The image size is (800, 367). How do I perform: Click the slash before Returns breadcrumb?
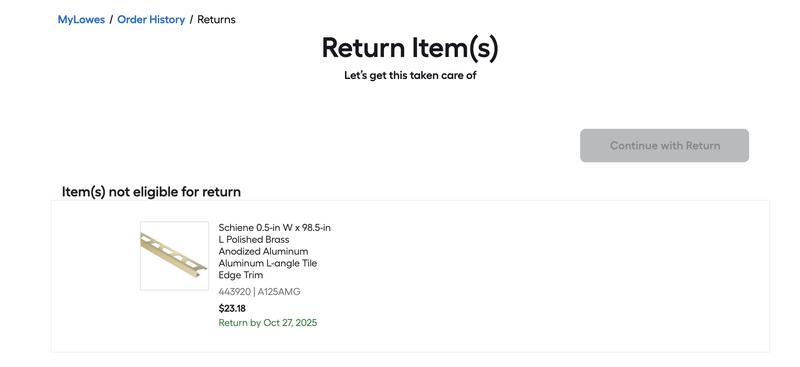pyautogui.click(x=191, y=19)
